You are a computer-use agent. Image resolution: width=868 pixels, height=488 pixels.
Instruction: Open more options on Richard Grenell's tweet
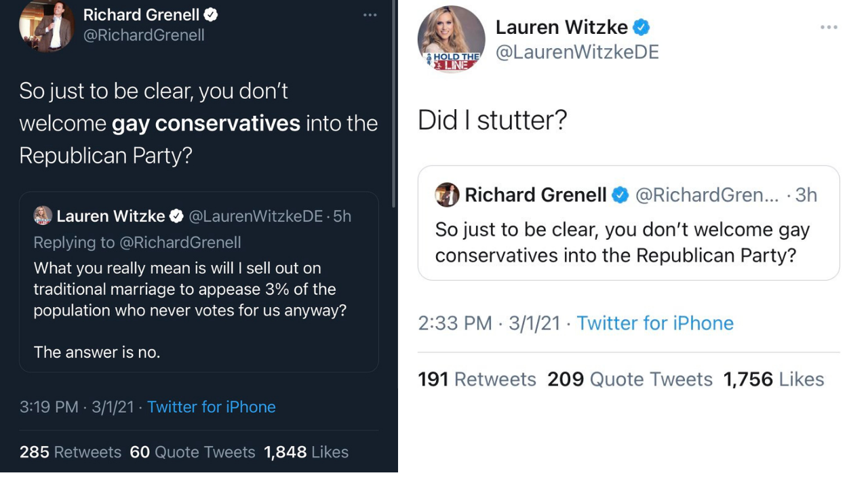pos(370,15)
